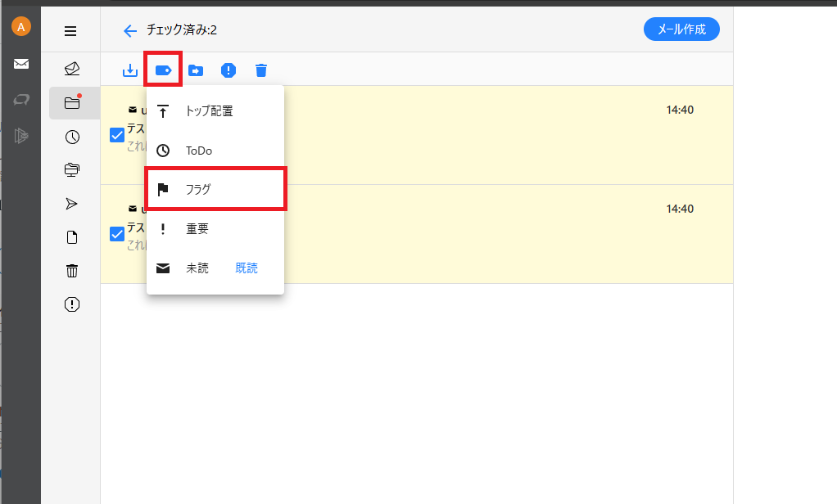The width and height of the screenshot is (837, 504).
Task: Open the stacked monitor folder icon
Action: click(72, 170)
